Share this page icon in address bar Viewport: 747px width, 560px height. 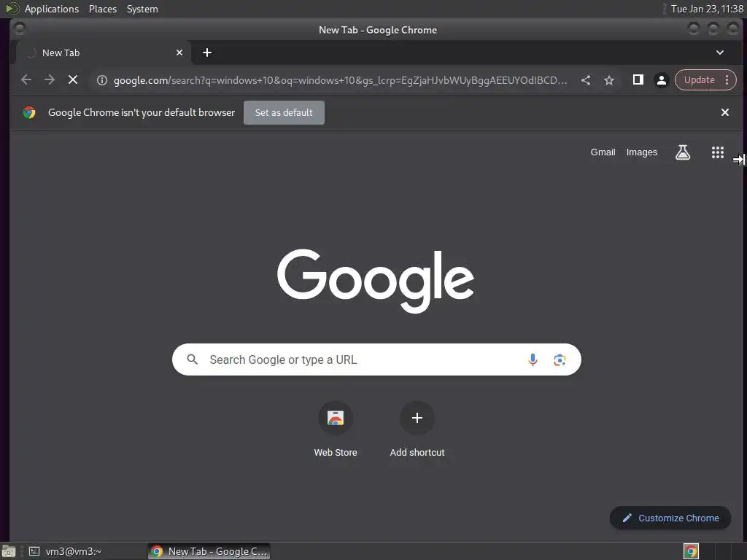[586, 80]
